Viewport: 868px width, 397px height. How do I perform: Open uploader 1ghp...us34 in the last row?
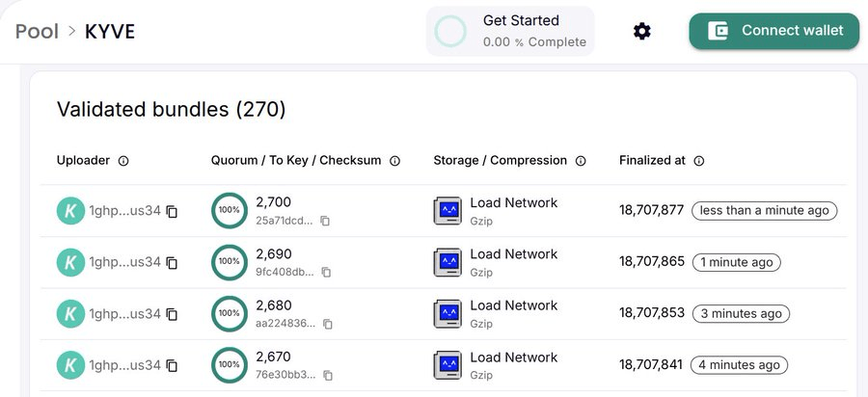click(x=124, y=365)
